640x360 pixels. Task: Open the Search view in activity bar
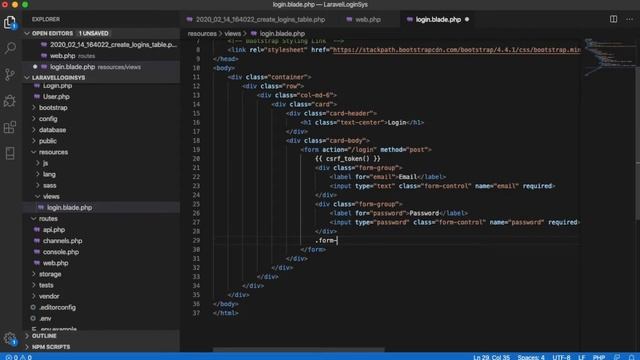(x=10, y=48)
